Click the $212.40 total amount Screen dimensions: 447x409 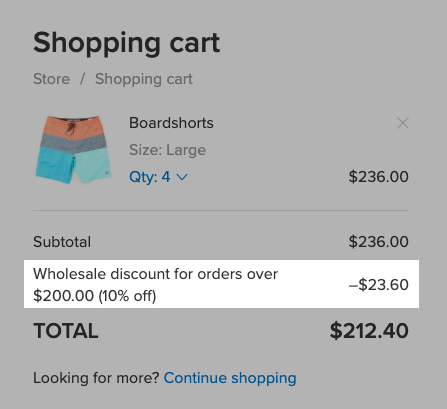pyautogui.click(x=369, y=331)
